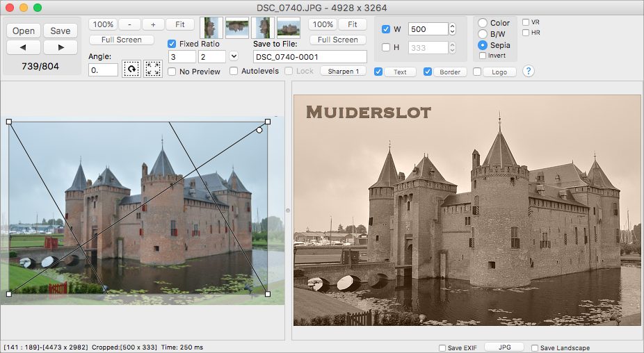Open preview Full Screen view

337,40
